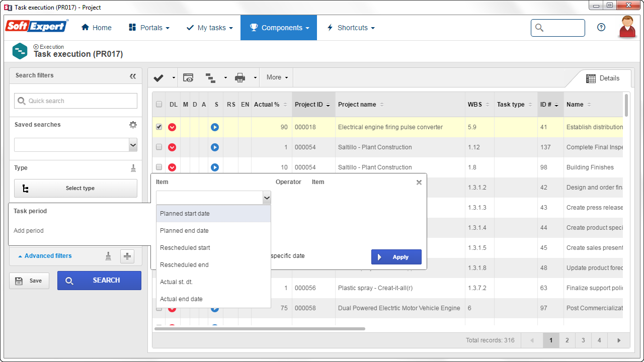Check the row checkbox for task 137
Viewport: 644px width, 362px height.
[x=159, y=147]
